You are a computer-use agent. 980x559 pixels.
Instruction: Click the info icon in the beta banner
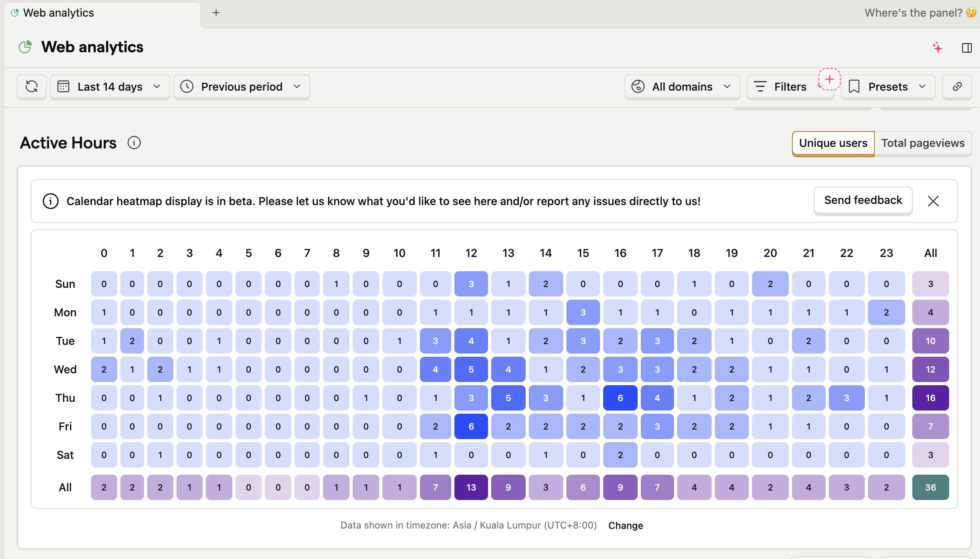[51, 201]
